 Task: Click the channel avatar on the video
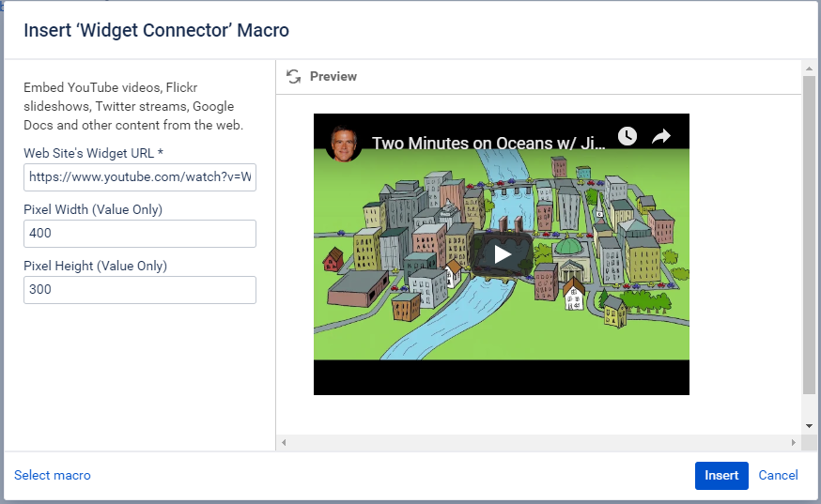coord(344,143)
